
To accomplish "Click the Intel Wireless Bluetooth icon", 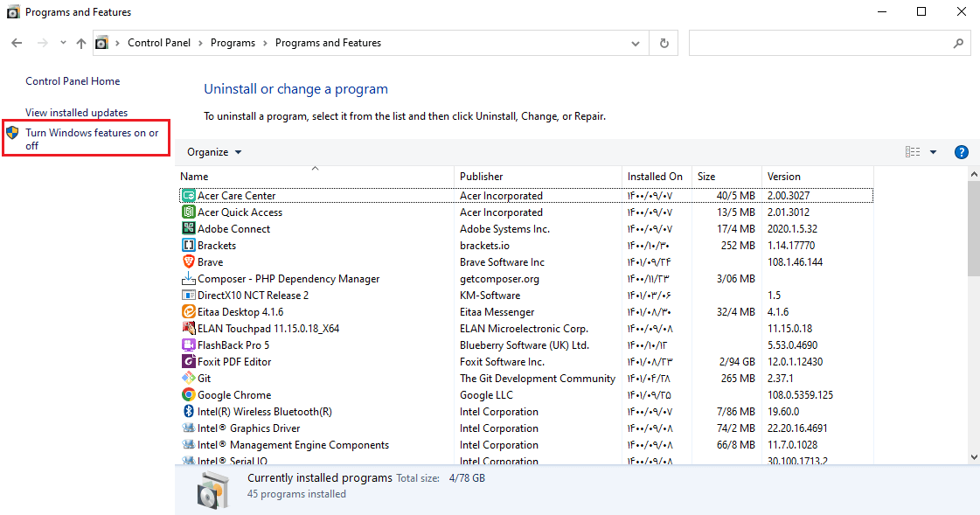I will (x=188, y=411).
